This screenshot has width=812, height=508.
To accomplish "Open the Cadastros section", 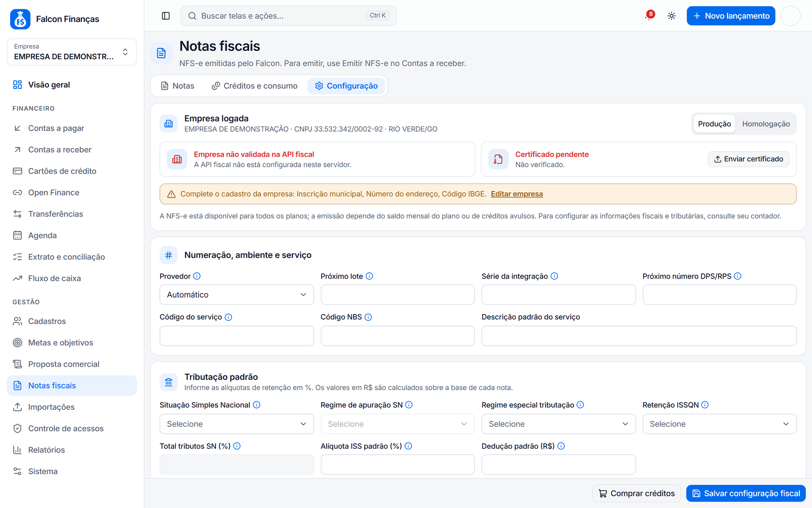I will pyautogui.click(x=72, y=321).
